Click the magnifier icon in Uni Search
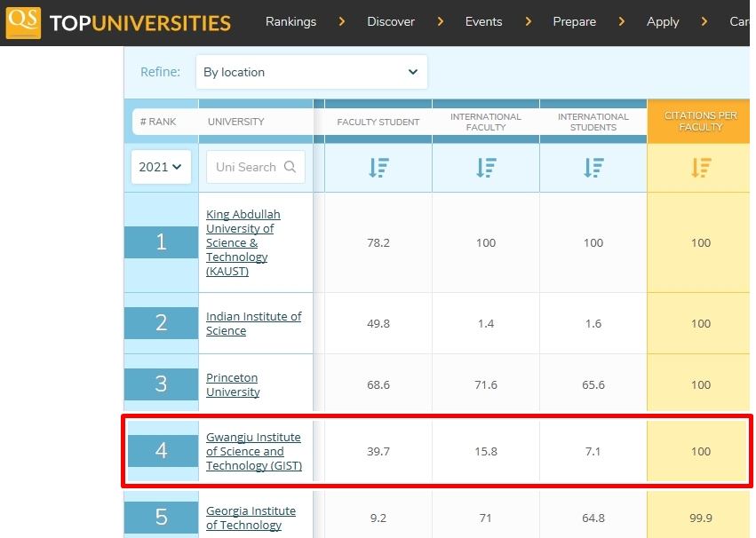 pyautogui.click(x=290, y=167)
